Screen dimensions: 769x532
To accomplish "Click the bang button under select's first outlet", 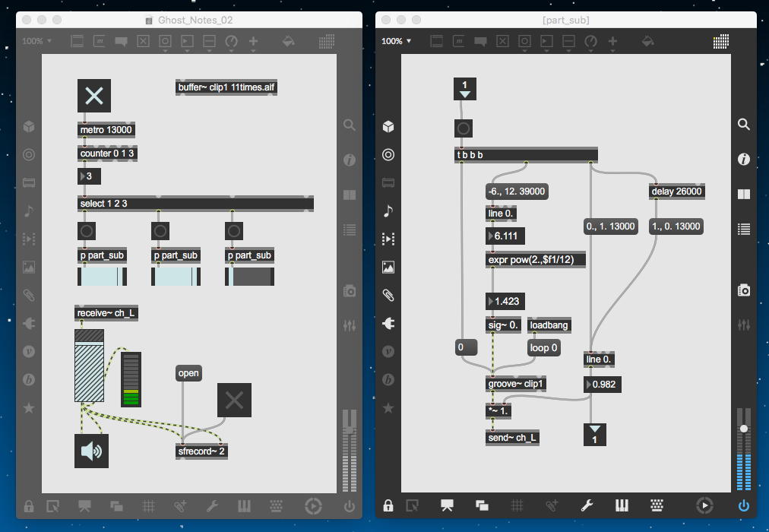I will (x=87, y=231).
